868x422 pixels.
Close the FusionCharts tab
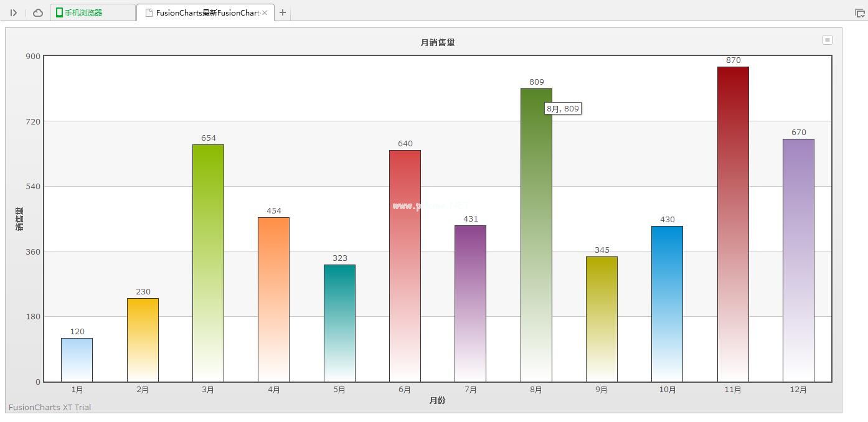point(265,12)
